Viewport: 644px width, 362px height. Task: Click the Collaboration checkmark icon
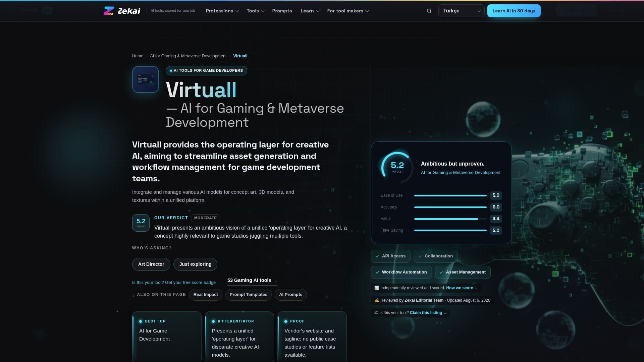pos(420,256)
